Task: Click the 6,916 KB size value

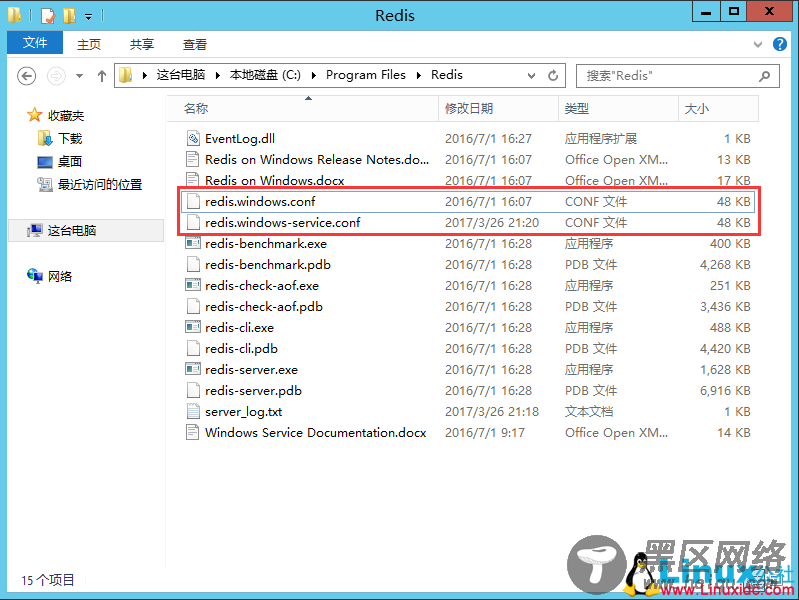Action: point(725,390)
